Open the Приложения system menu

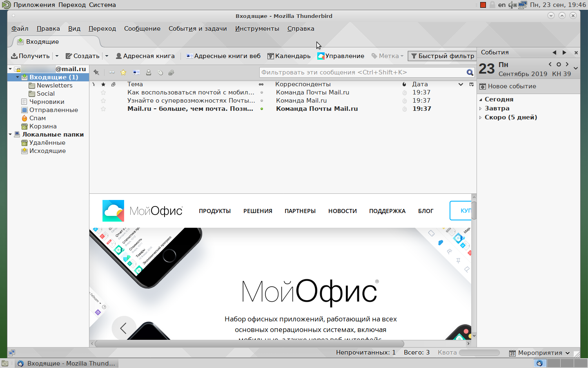[34, 5]
